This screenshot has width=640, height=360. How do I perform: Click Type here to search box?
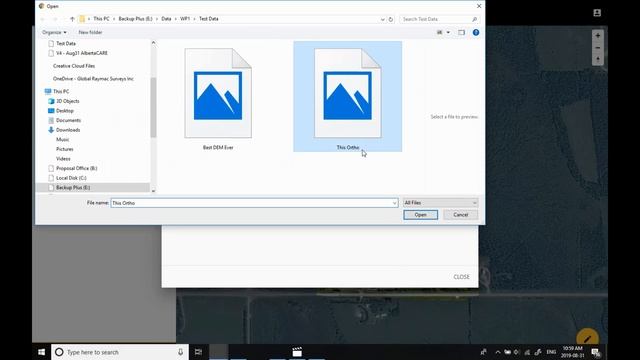click(120, 352)
